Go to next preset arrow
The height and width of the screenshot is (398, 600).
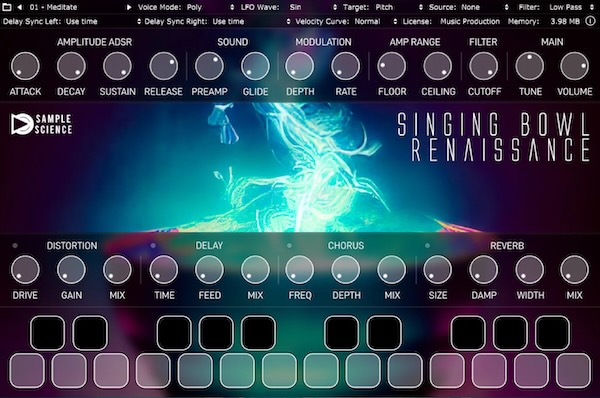[x=129, y=7]
